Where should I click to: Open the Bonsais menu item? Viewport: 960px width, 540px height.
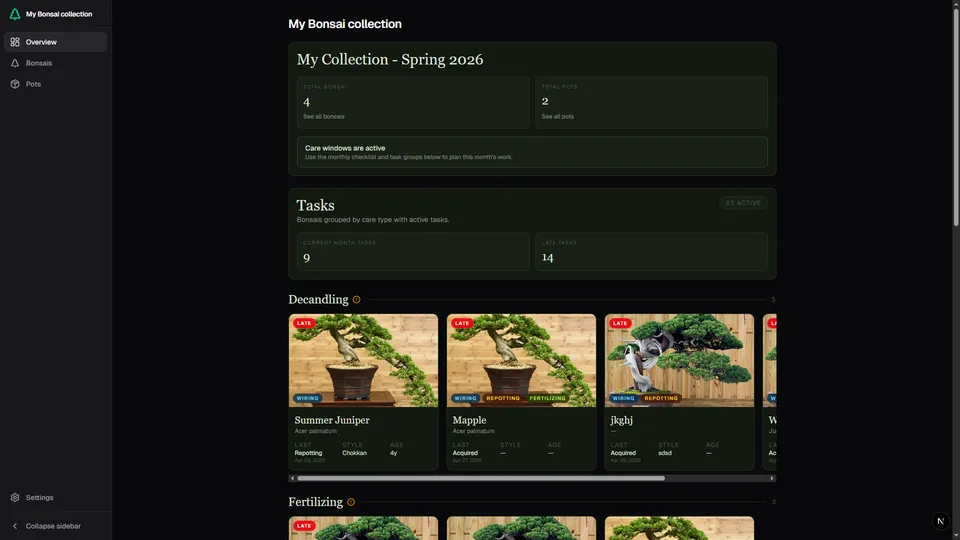coord(56,63)
